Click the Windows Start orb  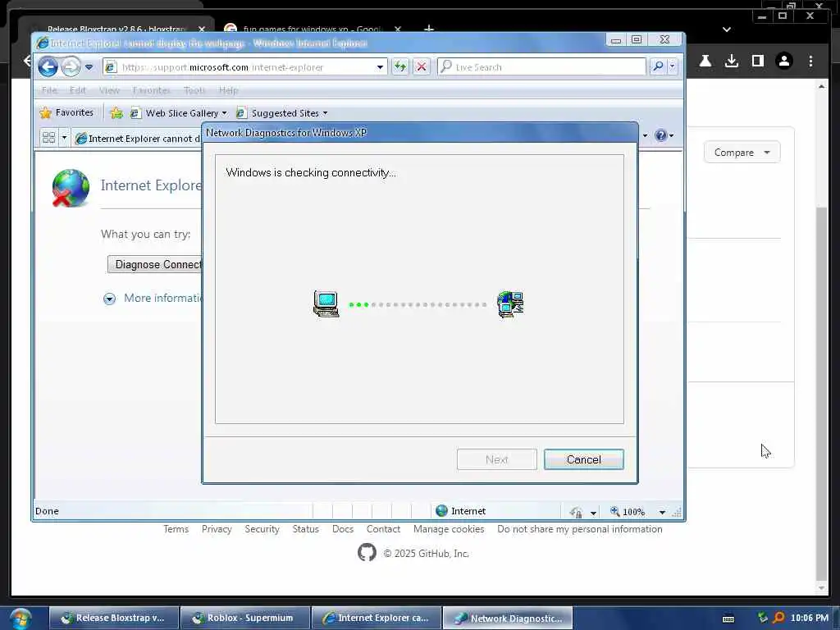coord(21,619)
